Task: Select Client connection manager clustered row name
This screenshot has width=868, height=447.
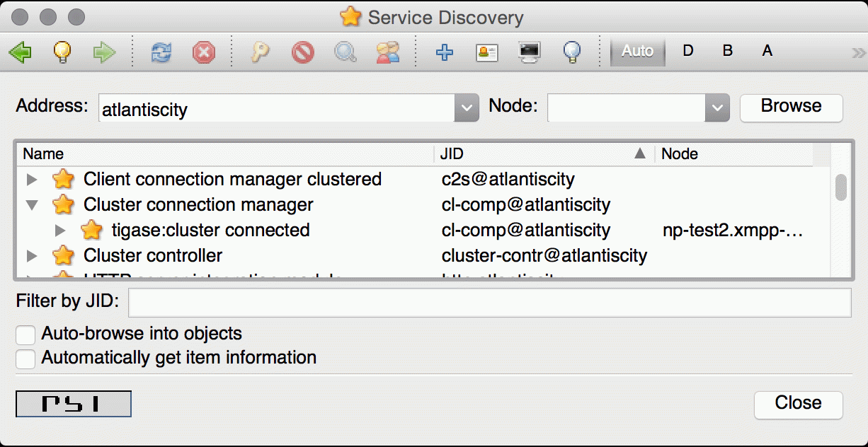Action: tap(232, 179)
